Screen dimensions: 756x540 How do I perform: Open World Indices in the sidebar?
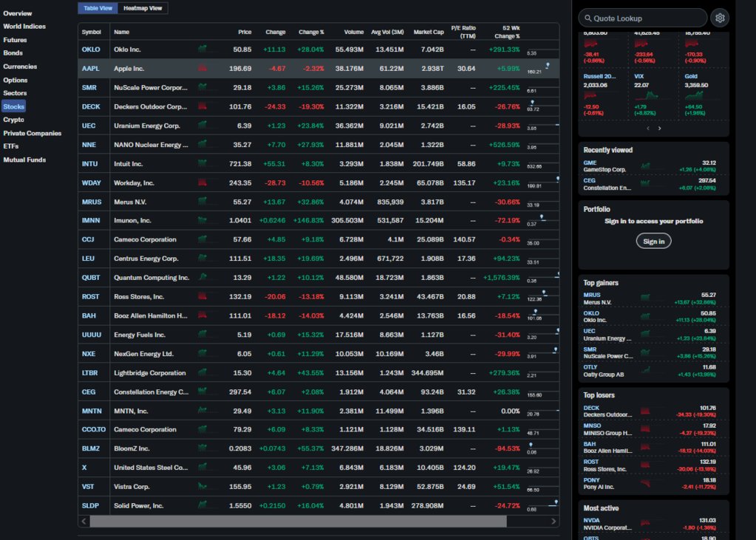[x=24, y=27]
